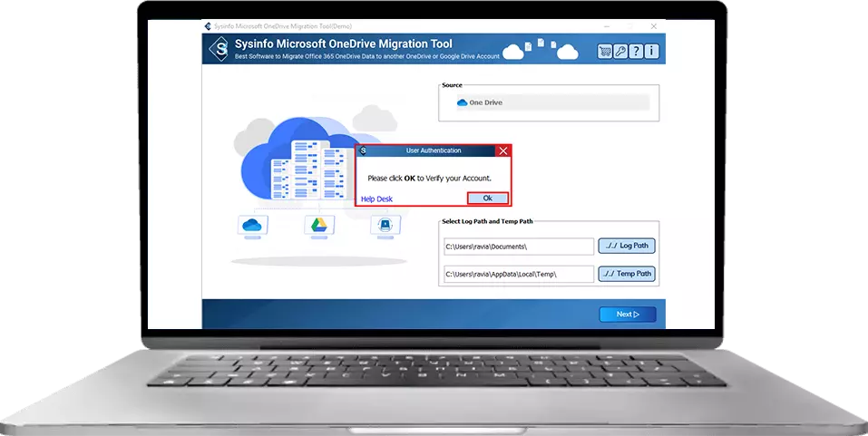The height and width of the screenshot is (436, 868).
Task: Click the OneDrive cloud monitor icon
Action: click(x=252, y=226)
